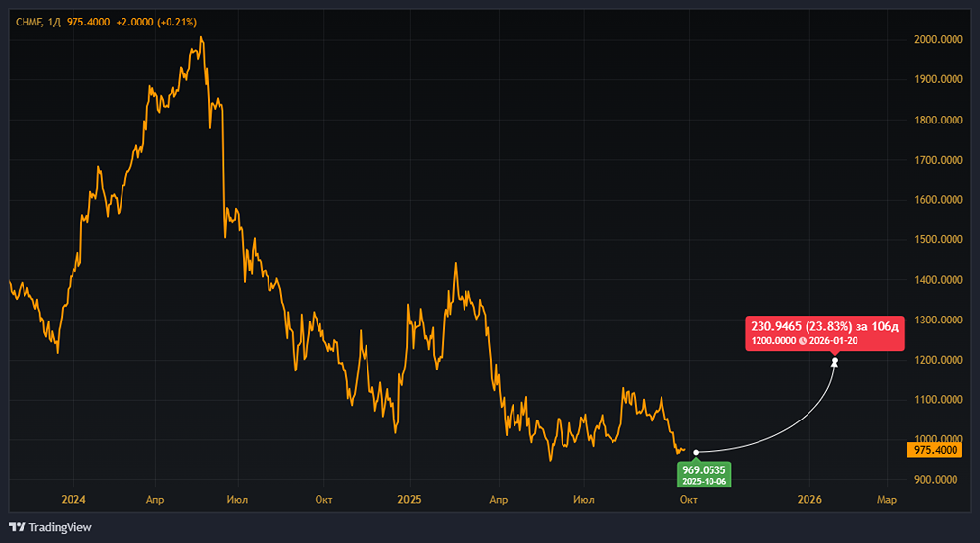
Task: Click the 2026-01-20 target date text
Action: click(x=833, y=341)
